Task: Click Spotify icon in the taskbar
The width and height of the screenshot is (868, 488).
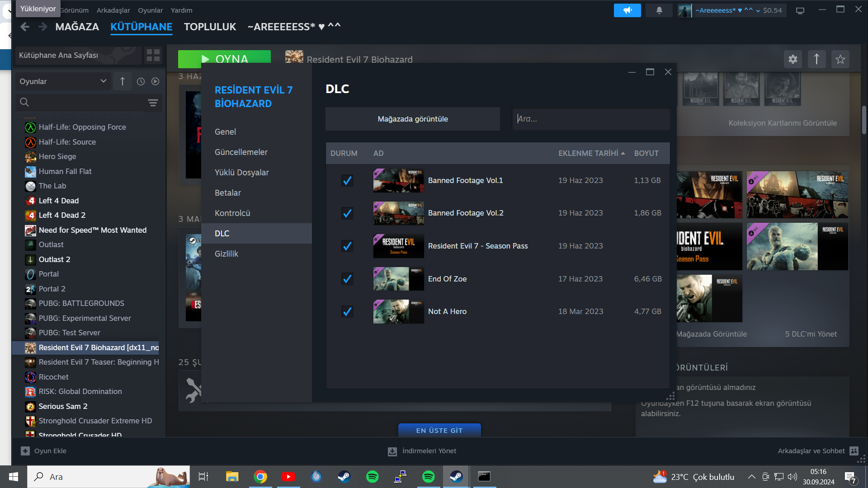Action: tap(372, 477)
